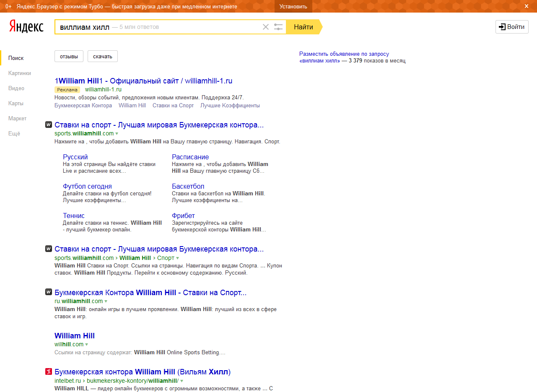Open first "Ставки на спорт - Лучшая мировая" result
Image resolution: width=537 pixels, height=392 pixels.
159,125
